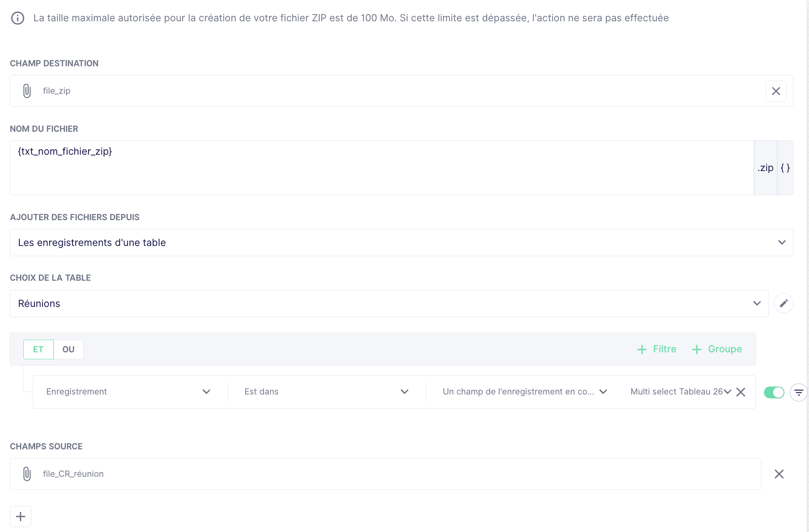Add a new Filtre condition

(x=657, y=349)
